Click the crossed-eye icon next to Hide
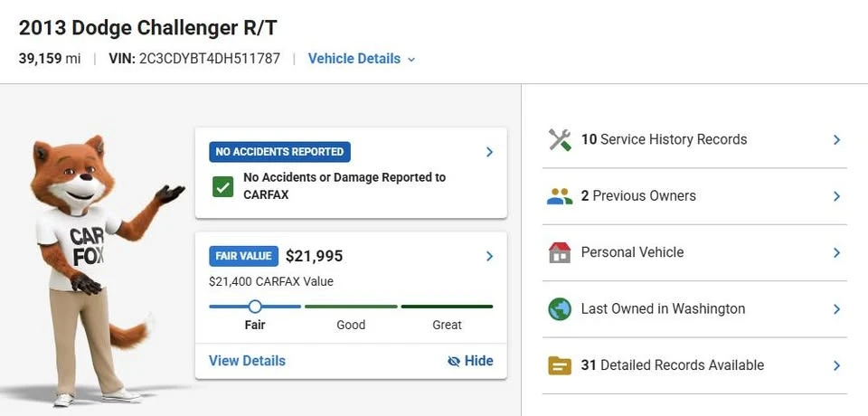 coord(454,361)
